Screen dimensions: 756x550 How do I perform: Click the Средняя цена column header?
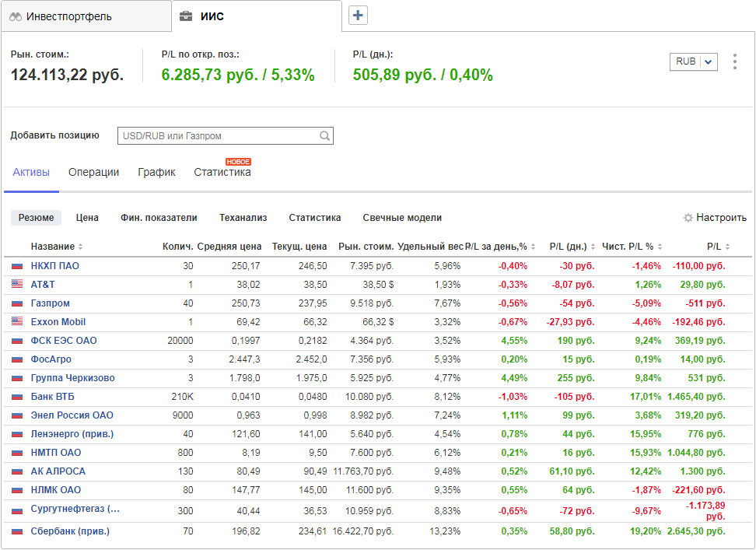click(x=229, y=247)
